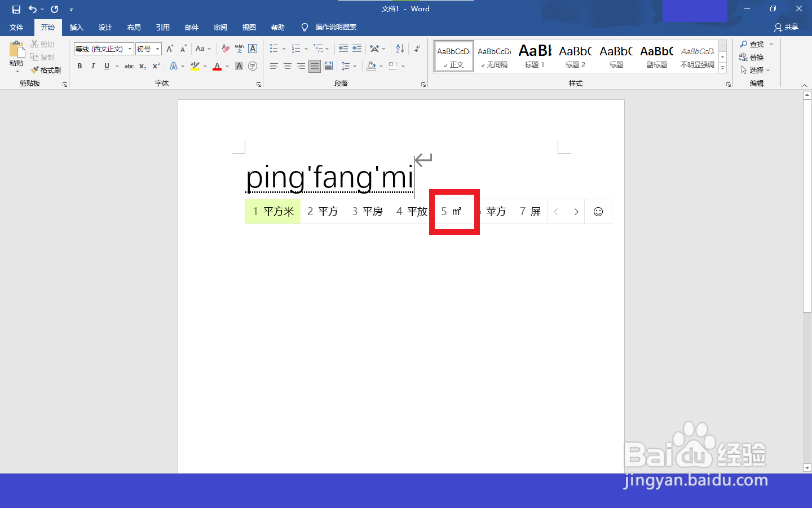Open the Quick Access Toolbar customize arrow

(x=71, y=10)
